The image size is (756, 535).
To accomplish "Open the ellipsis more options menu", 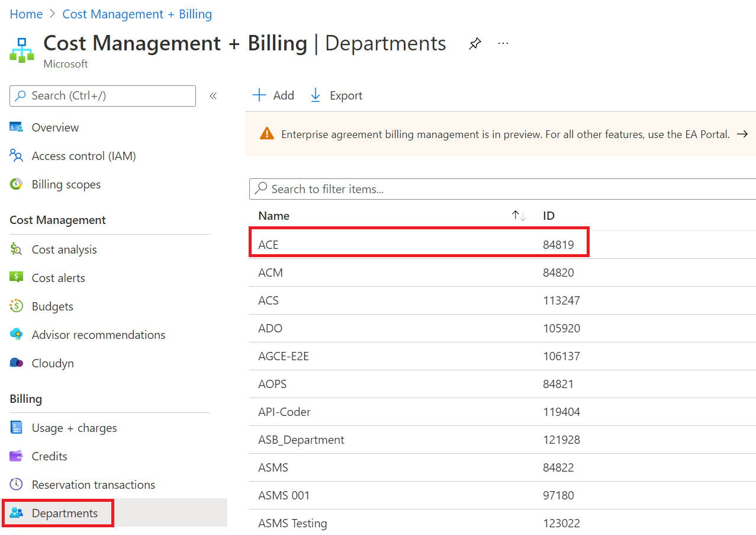I will (503, 44).
